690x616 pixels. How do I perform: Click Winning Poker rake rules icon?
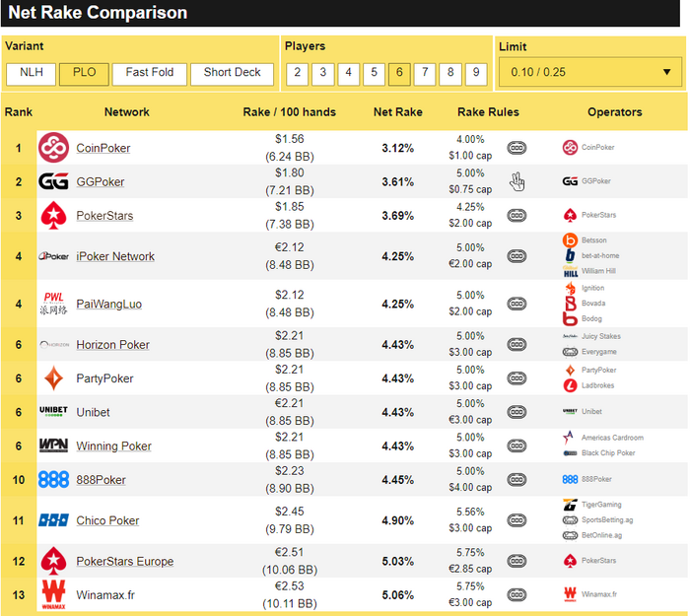[517, 446]
